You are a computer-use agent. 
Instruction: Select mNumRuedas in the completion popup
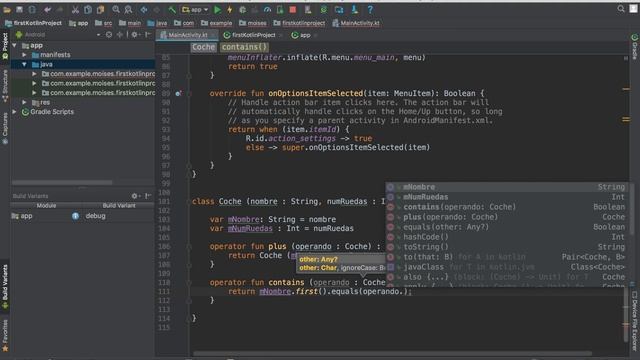point(507,197)
